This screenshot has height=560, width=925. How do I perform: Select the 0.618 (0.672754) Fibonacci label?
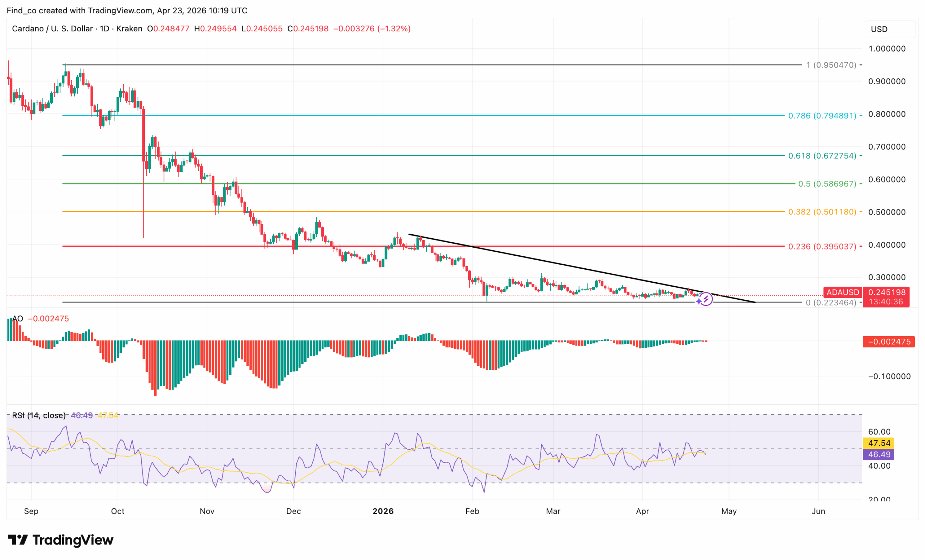tap(822, 156)
